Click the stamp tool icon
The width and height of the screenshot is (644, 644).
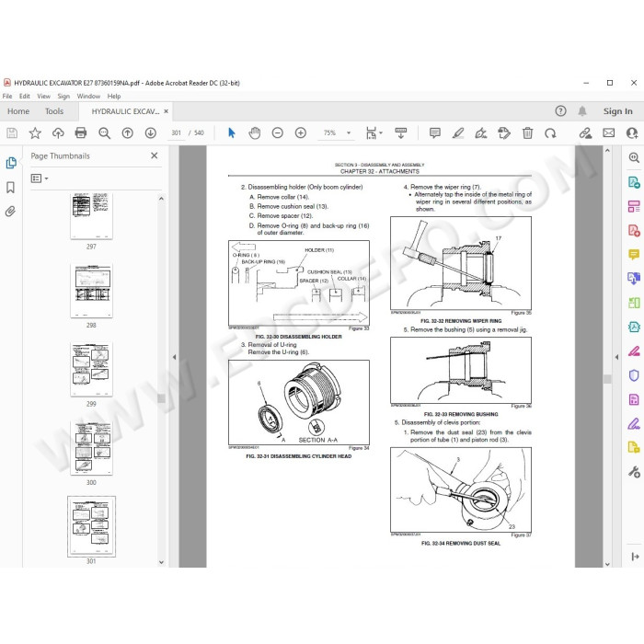click(x=503, y=133)
